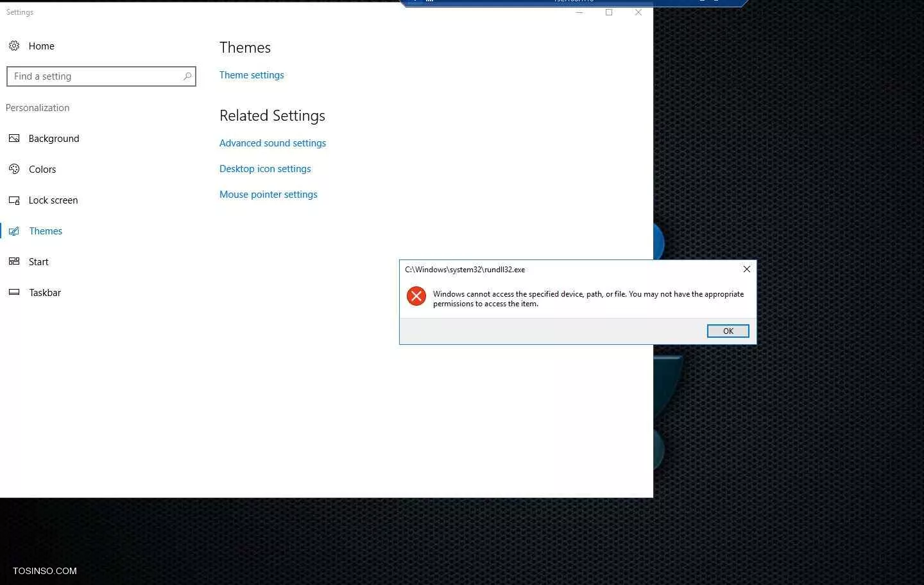Maximize the Settings window
Image resolution: width=924 pixels, height=585 pixels.
[609, 12]
